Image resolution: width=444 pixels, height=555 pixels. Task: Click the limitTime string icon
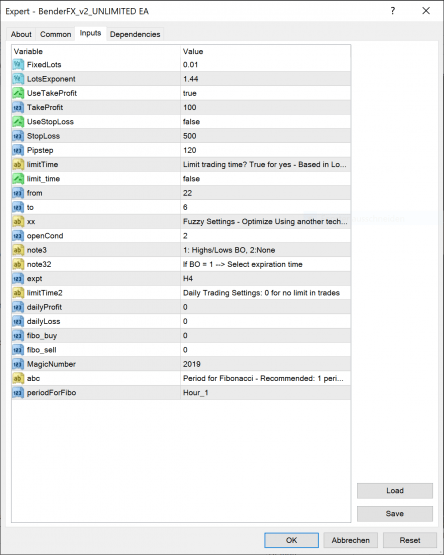[18, 164]
